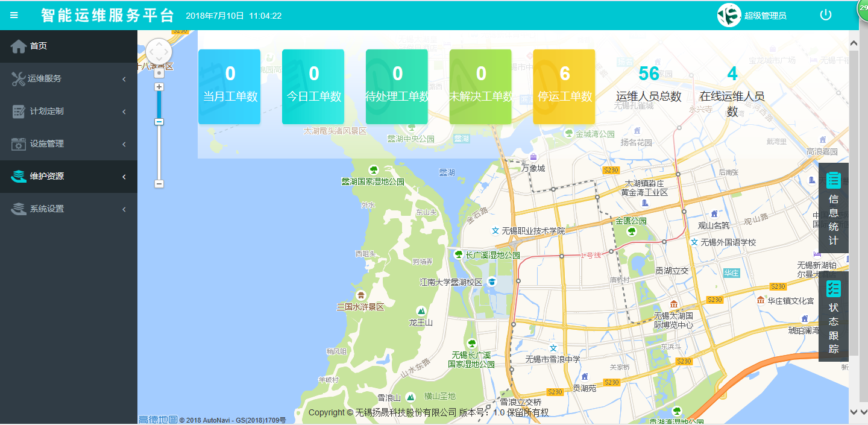
Task: Zoom in with map plus button
Action: point(159,87)
